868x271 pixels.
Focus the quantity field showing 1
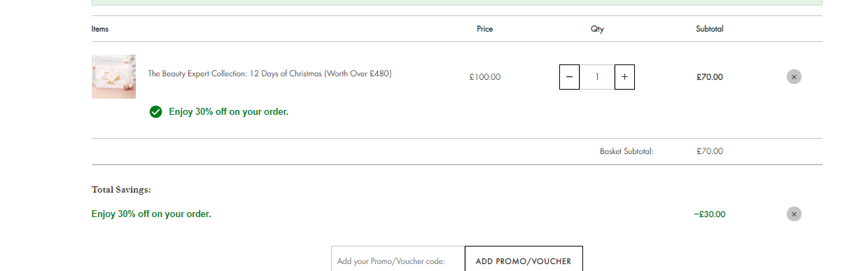[597, 77]
